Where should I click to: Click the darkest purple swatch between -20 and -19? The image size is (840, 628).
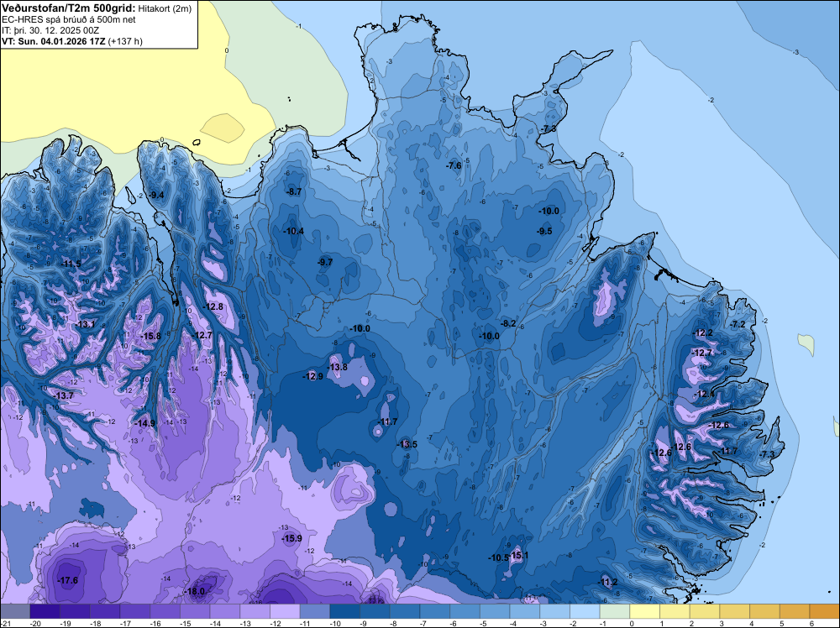click(45, 611)
